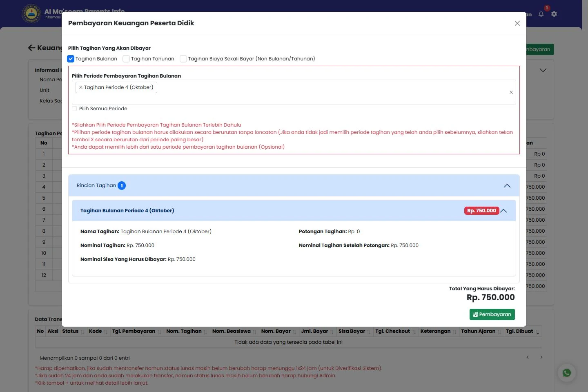Sort table by Jml. Bayar column

tap(318, 331)
